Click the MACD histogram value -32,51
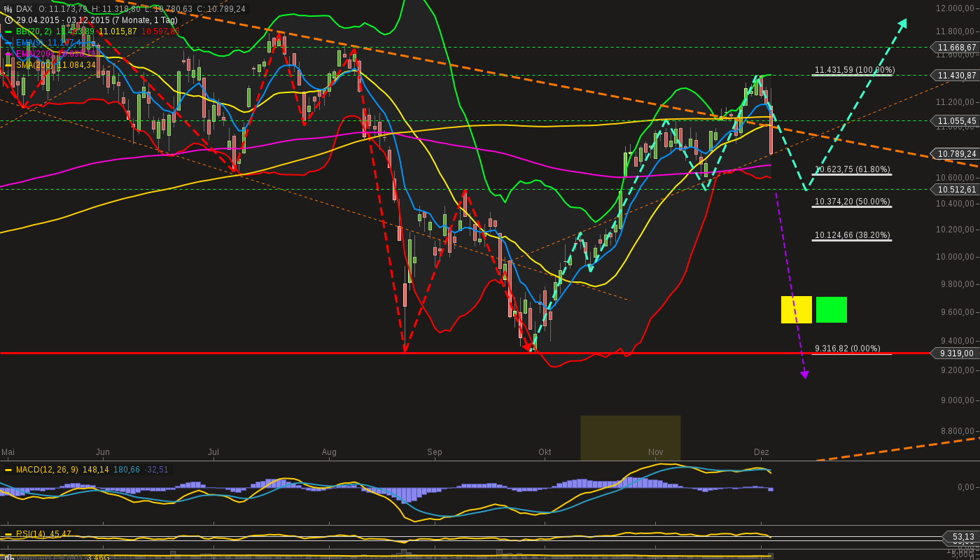The width and height of the screenshot is (980, 560). point(156,470)
